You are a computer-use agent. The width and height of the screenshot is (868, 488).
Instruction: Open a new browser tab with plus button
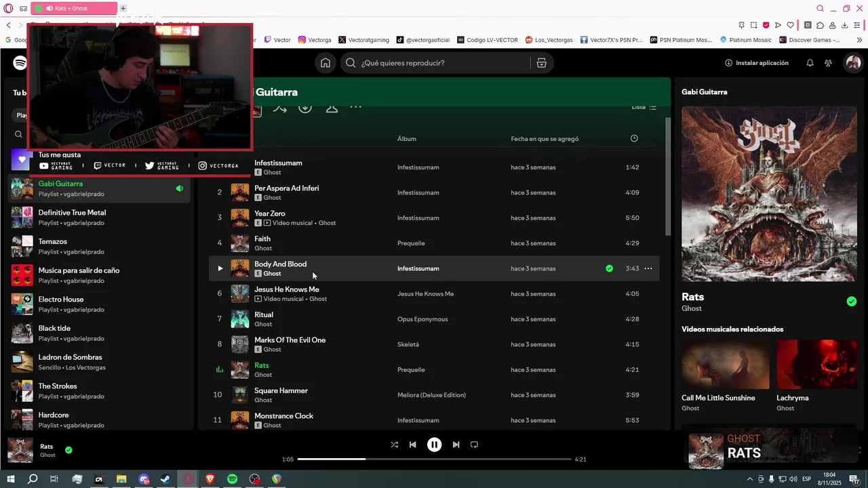coord(123,8)
